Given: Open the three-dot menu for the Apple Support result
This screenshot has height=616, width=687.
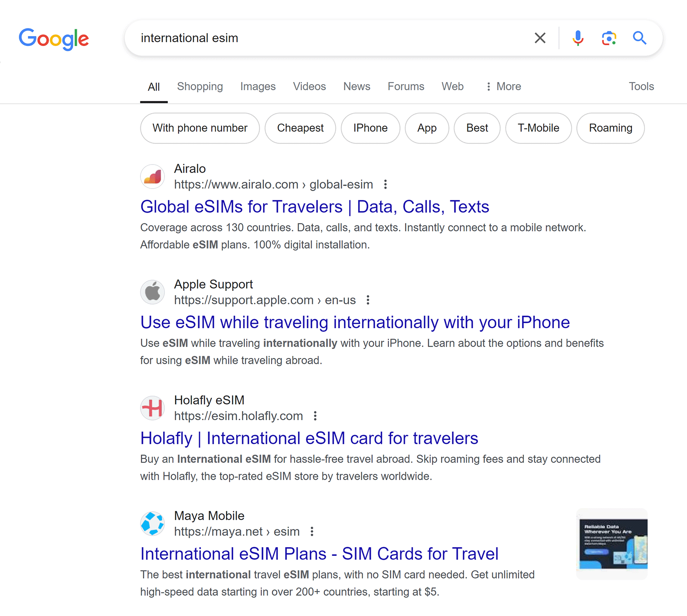Looking at the screenshot, I should [x=368, y=300].
